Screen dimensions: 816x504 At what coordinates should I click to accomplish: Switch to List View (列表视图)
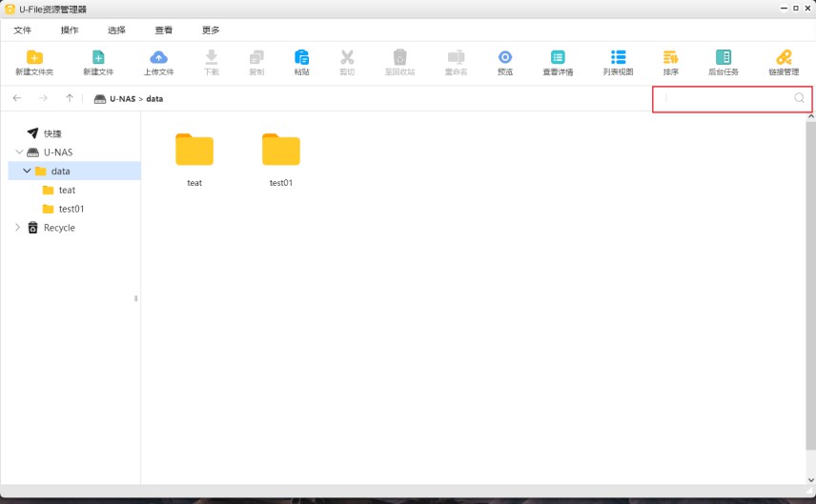pos(618,58)
